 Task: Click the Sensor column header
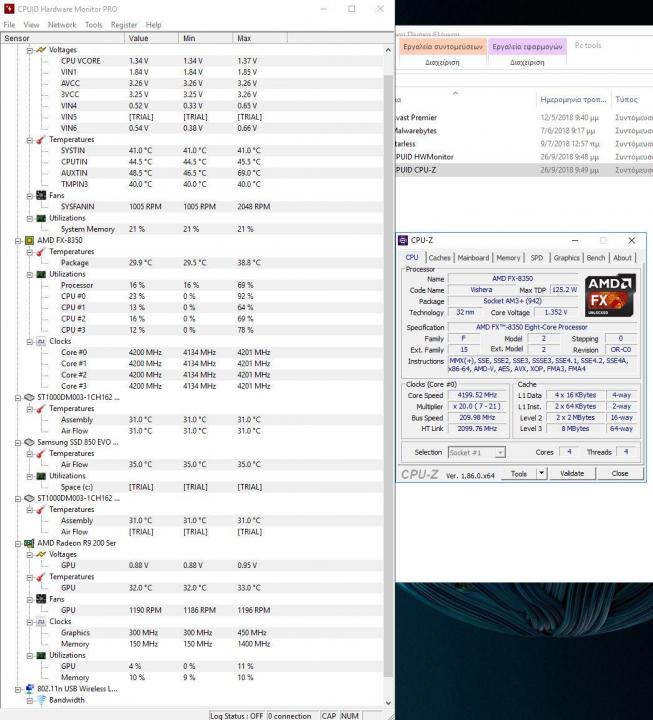(62, 38)
